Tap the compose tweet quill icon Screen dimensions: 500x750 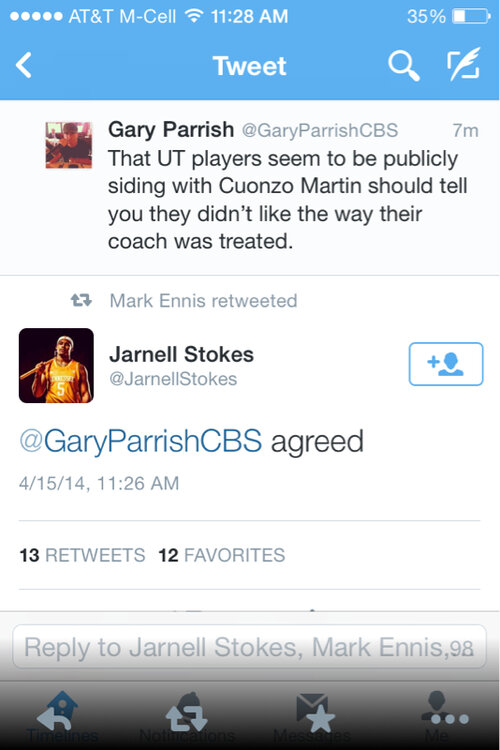pos(463,64)
